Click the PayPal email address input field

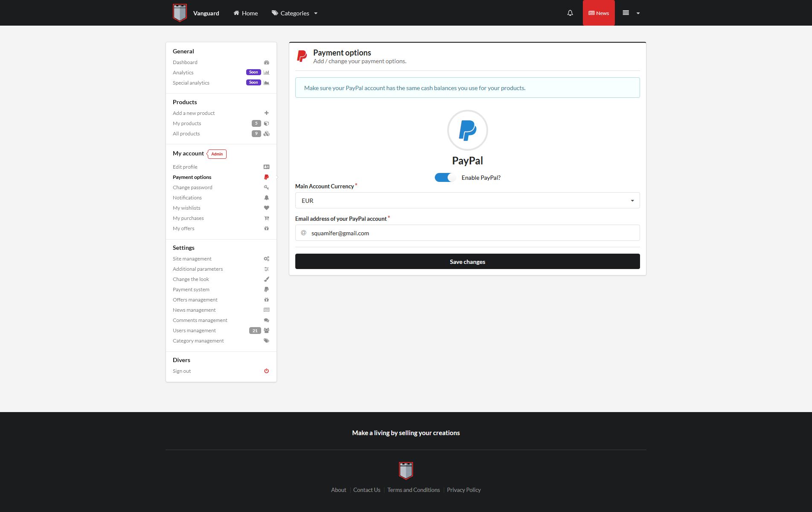pos(467,233)
